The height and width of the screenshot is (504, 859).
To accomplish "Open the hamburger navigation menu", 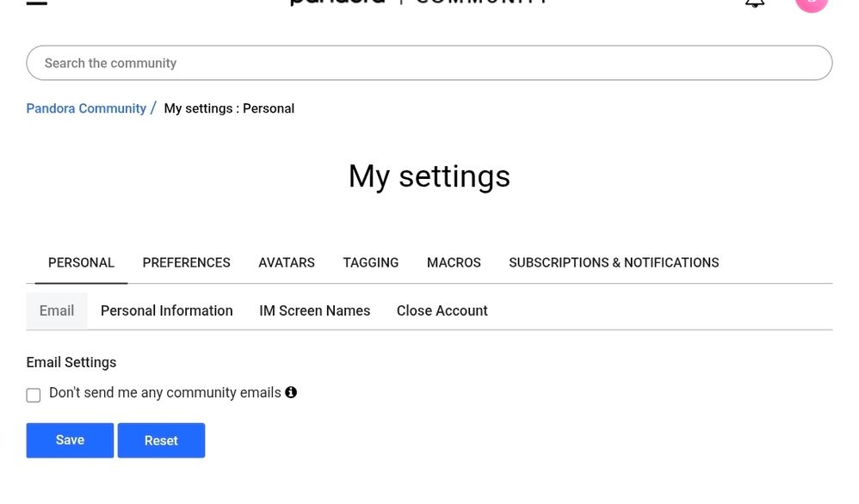I will pos(35,3).
